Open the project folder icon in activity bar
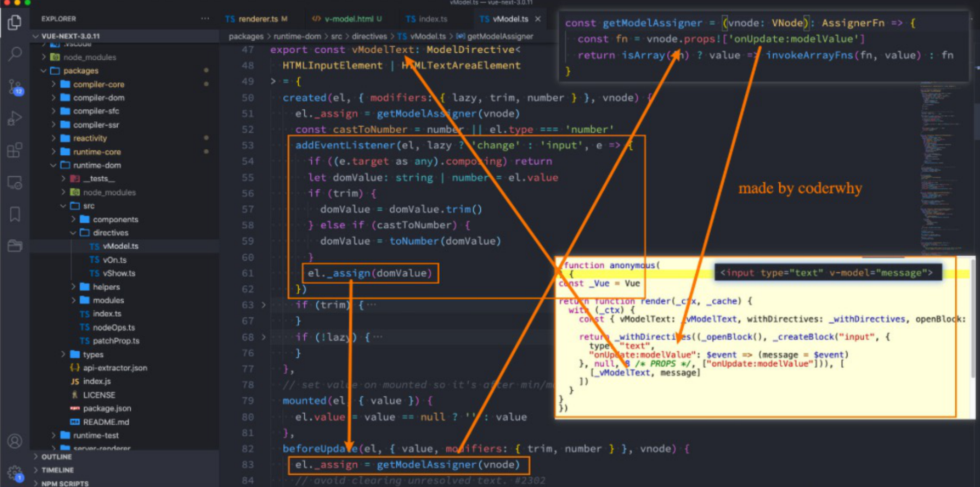Viewport: 980px width, 487px height. click(x=14, y=245)
